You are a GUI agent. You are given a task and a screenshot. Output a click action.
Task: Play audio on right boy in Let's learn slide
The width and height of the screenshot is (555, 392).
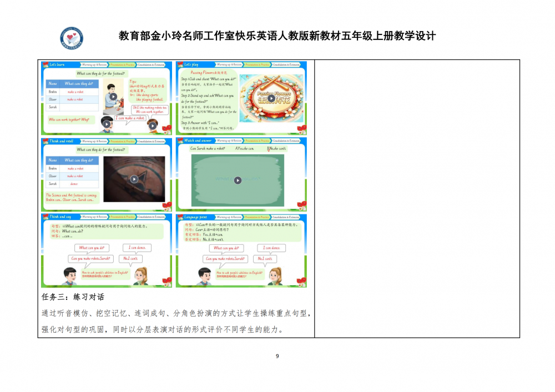pyautogui.click(x=153, y=125)
